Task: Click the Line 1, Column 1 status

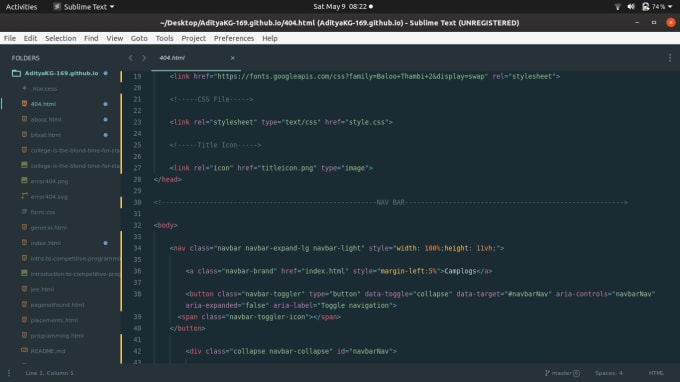Action: point(49,373)
